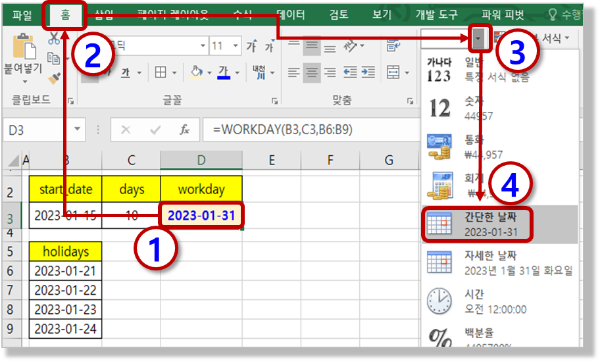This screenshot has height=362, width=600.
Task: Open the Orientation dropdown arrow
Action: coord(362,46)
